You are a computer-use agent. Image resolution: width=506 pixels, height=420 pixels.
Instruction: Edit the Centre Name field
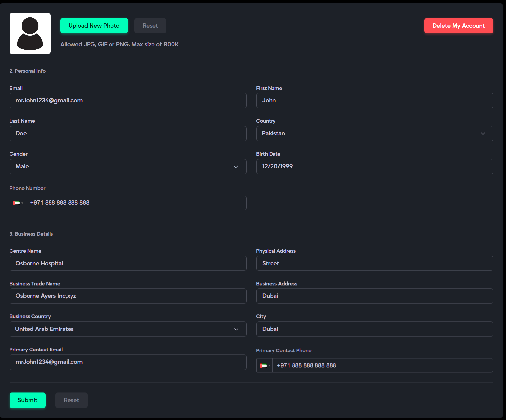128,264
